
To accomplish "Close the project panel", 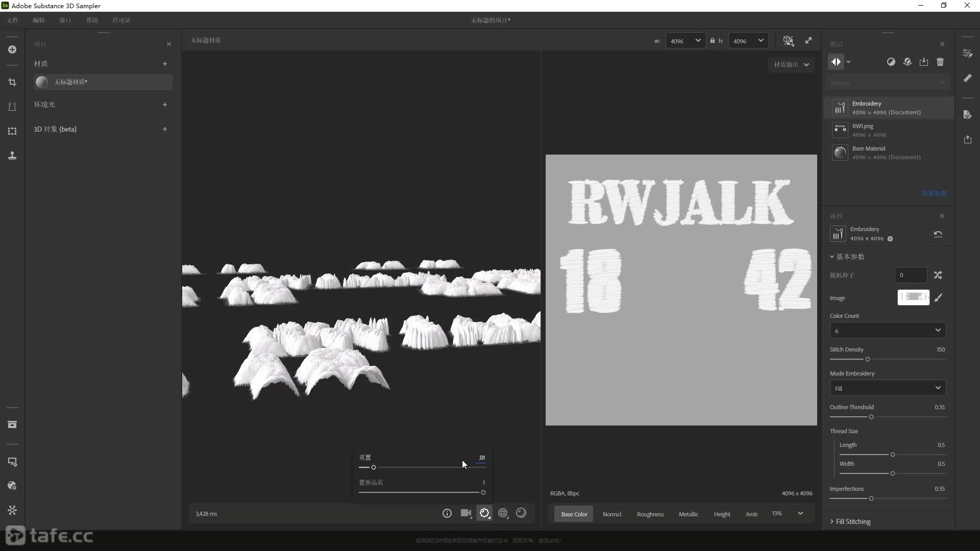I will pos(169,44).
